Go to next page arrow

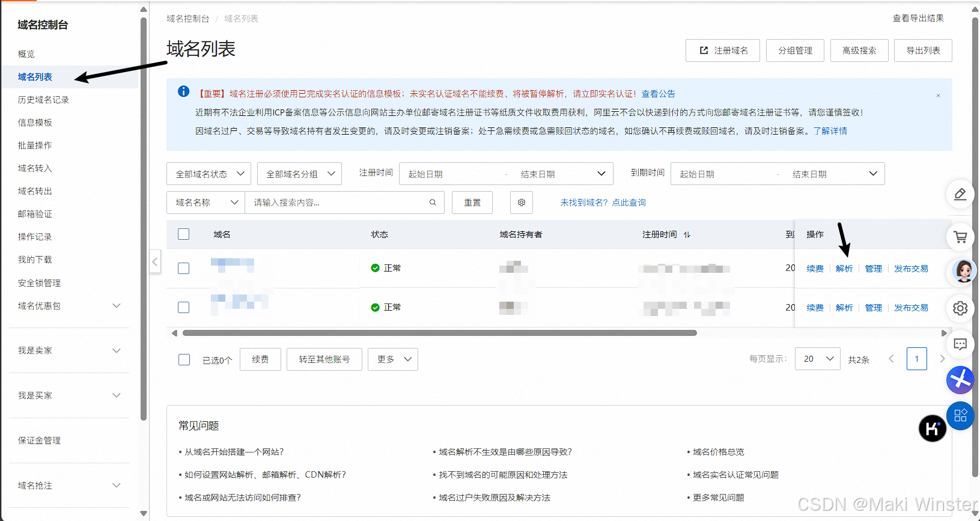pyautogui.click(x=942, y=359)
